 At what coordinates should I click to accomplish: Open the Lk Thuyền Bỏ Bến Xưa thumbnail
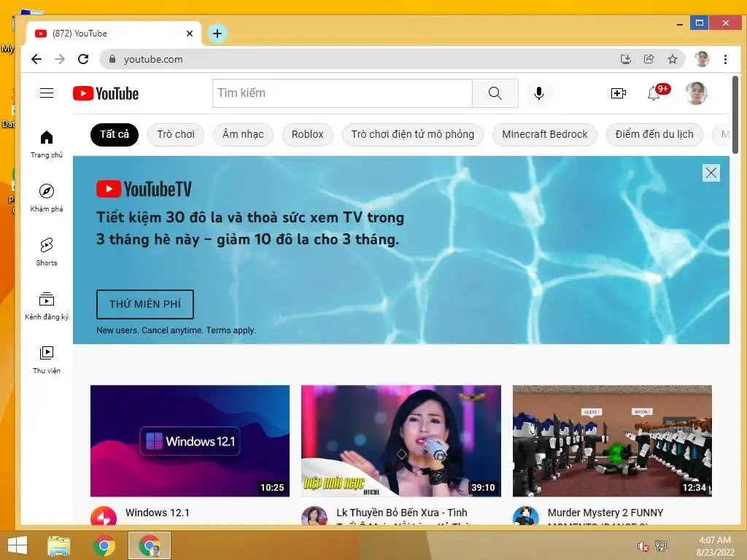tap(401, 441)
